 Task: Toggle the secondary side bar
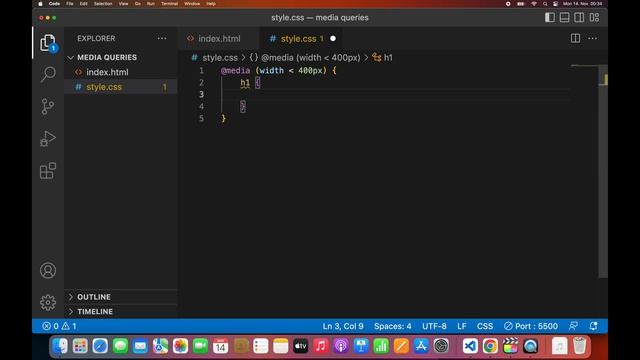(579, 18)
